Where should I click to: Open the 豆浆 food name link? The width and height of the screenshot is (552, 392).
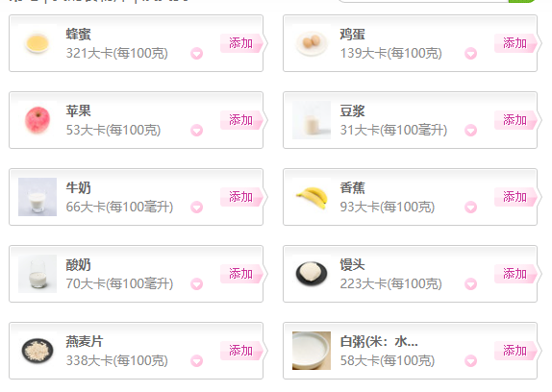[352, 111]
